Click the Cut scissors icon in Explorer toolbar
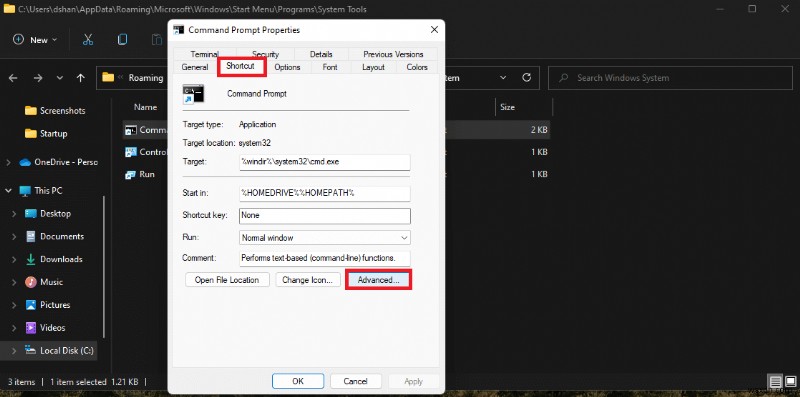Viewport: 800px width, 397px height. tap(88, 40)
